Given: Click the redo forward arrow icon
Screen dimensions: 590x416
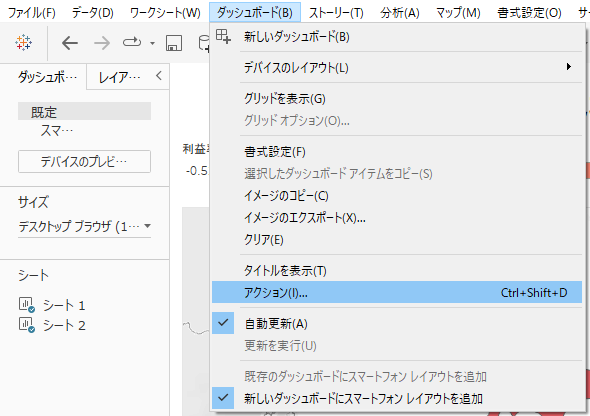Looking at the screenshot, I should point(102,43).
